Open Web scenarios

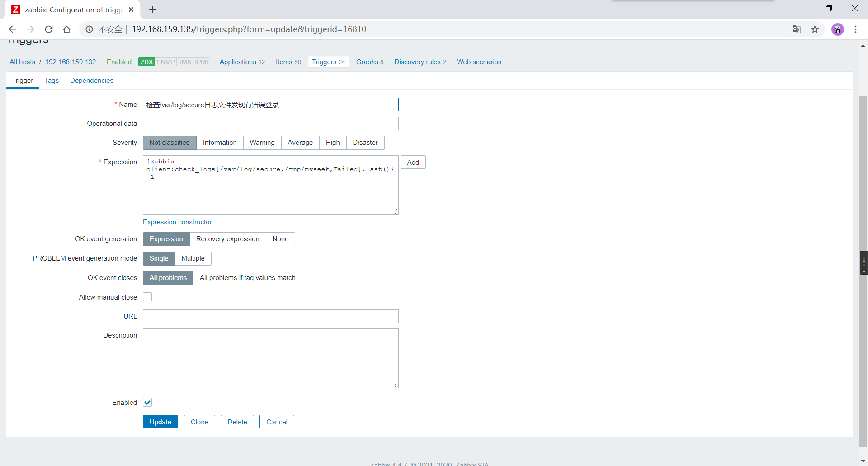(479, 62)
